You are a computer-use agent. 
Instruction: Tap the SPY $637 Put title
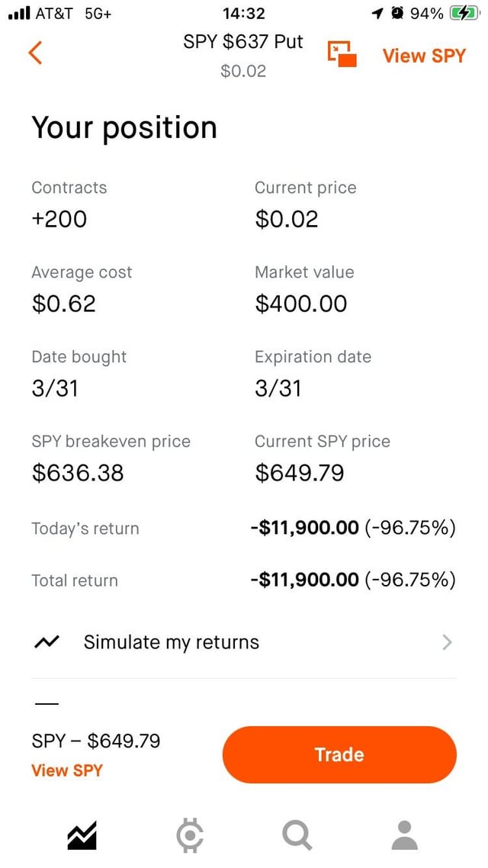click(242, 42)
